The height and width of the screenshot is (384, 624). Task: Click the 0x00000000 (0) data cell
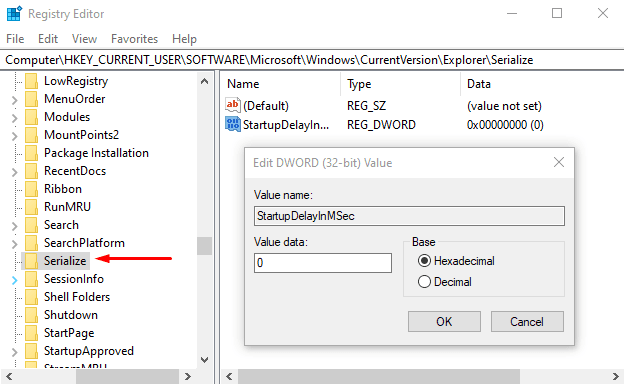pos(505,125)
